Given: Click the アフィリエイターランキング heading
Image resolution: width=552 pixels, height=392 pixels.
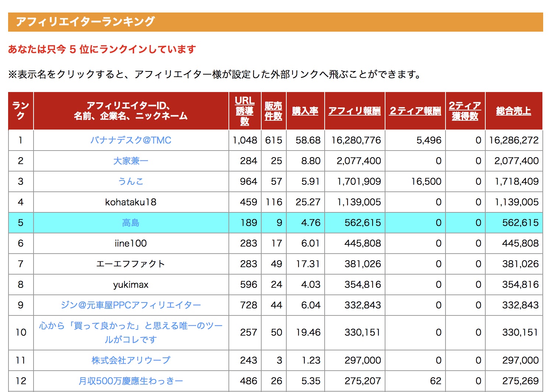Looking at the screenshot, I should coord(85,22).
